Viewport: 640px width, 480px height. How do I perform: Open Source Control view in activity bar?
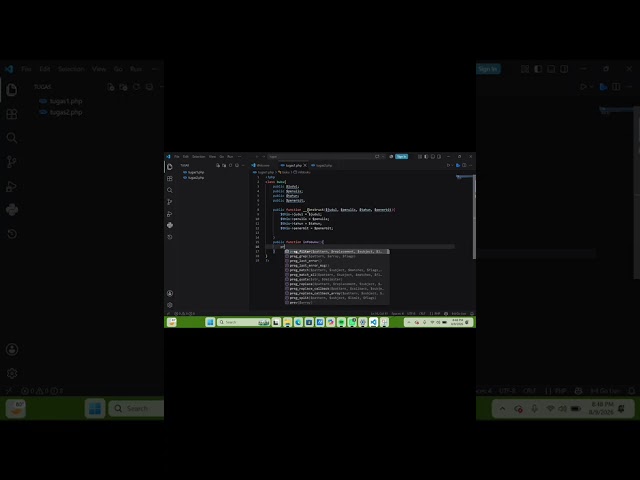[170, 202]
